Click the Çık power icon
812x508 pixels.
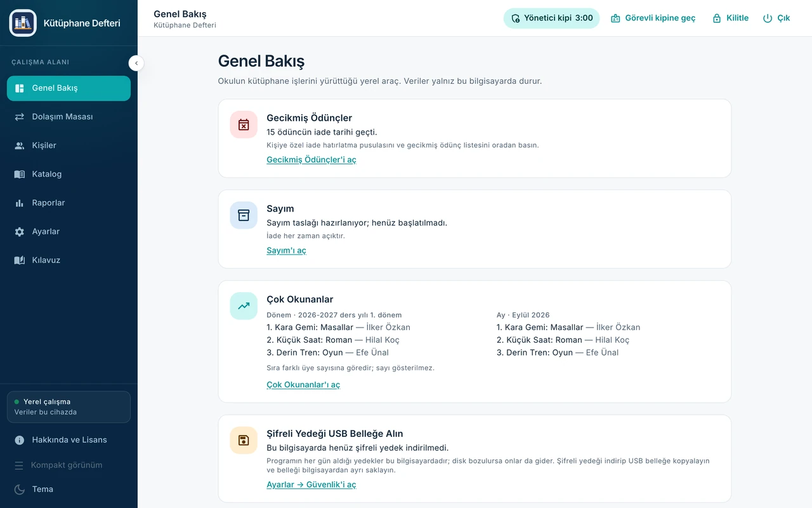(768, 18)
